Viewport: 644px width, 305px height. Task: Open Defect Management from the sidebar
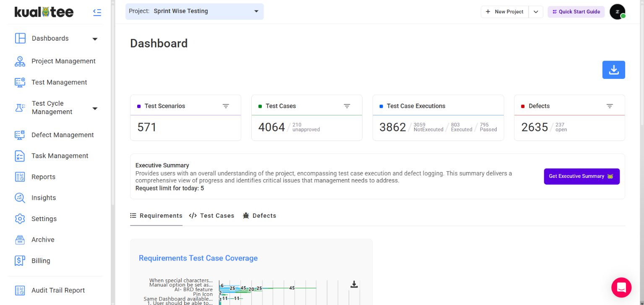tap(63, 135)
